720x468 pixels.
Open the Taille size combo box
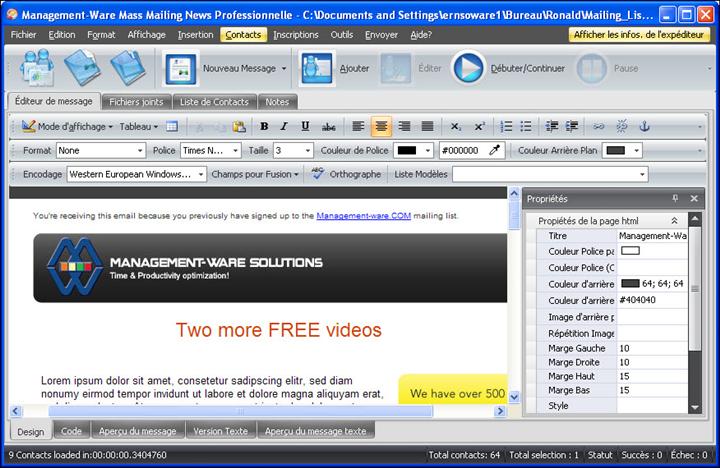tap(293, 150)
